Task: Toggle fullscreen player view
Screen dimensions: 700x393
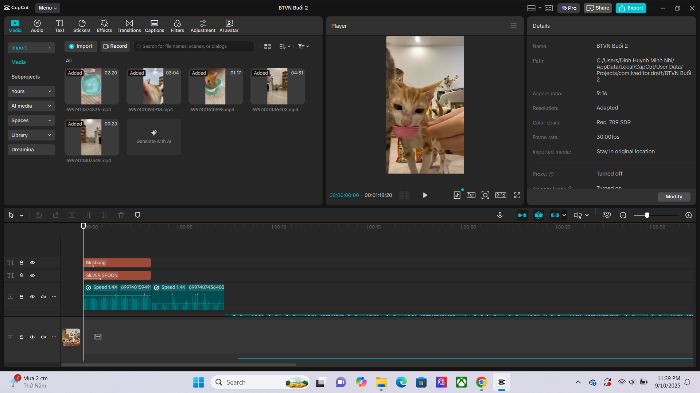Action: click(x=517, y=195)
